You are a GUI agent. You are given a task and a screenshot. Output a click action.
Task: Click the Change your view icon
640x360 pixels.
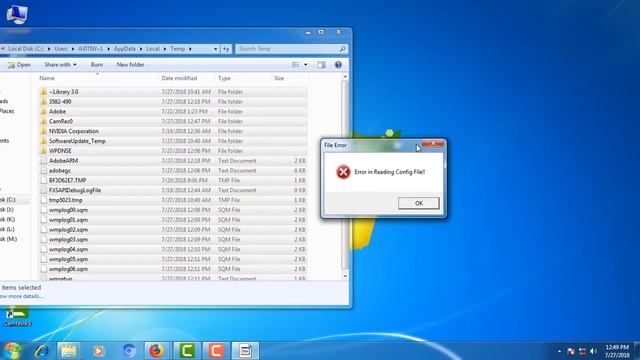pos(296,64)
